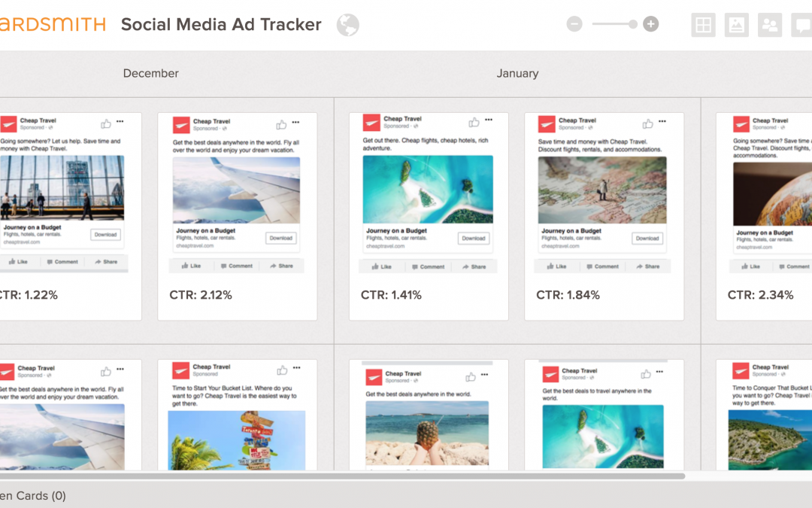Viewport: 812px width, 508px height.
Task: Select the December column header
Action: pos(150,73)
